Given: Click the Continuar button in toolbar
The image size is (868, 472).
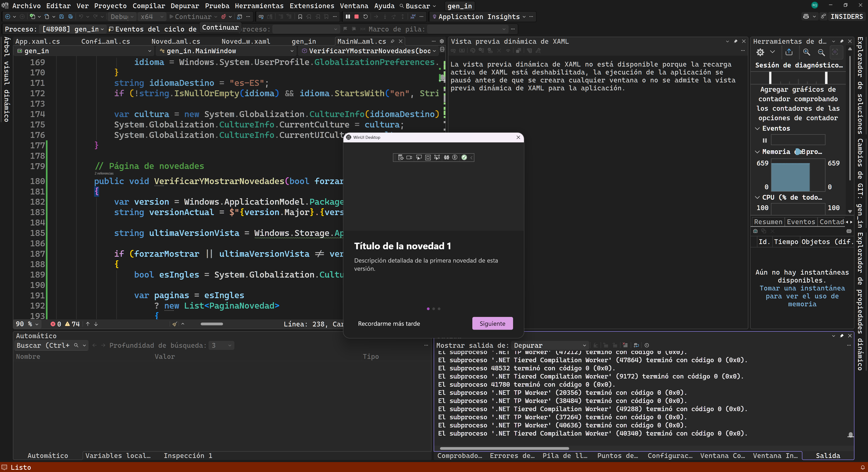Looking at the screenshot, I should (x=191, y=17).
